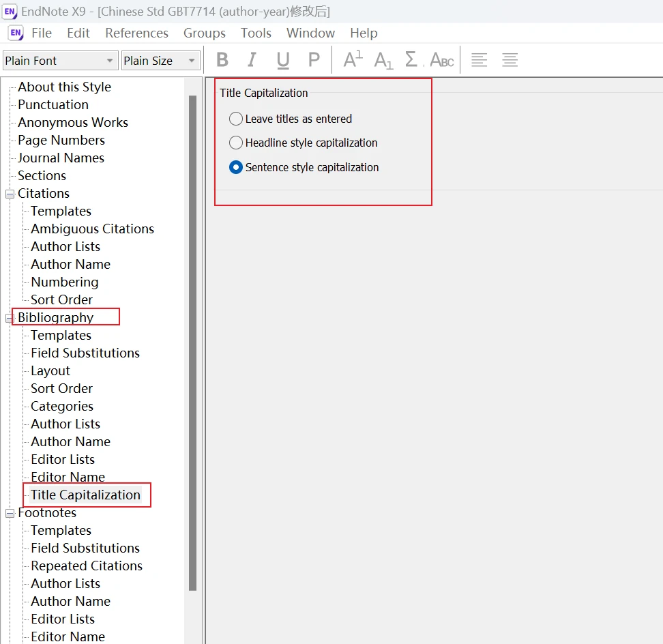The height and width of the screenshot is (644, 663).
Task: Click the Sigma symbol font icon
Action: (x=411, y=59)
